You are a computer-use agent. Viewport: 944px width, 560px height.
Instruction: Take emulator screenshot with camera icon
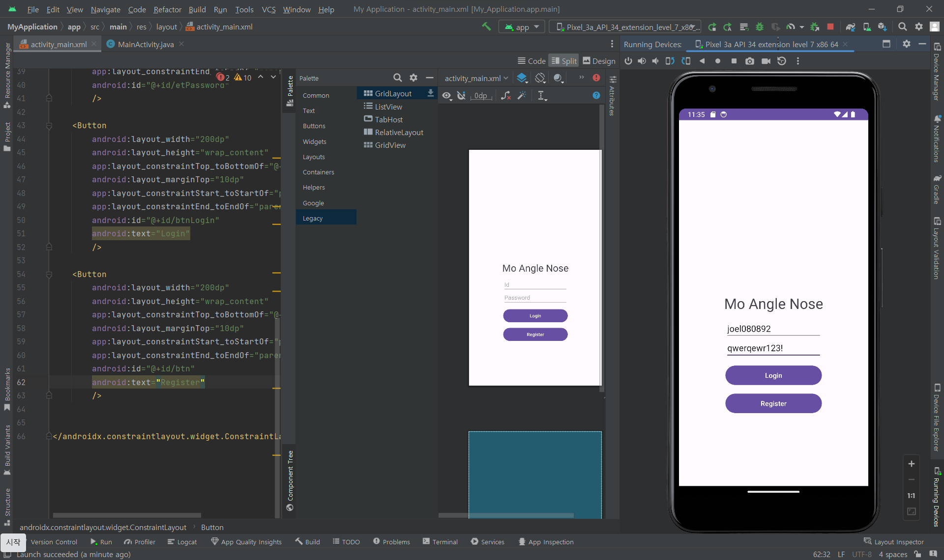749,61
